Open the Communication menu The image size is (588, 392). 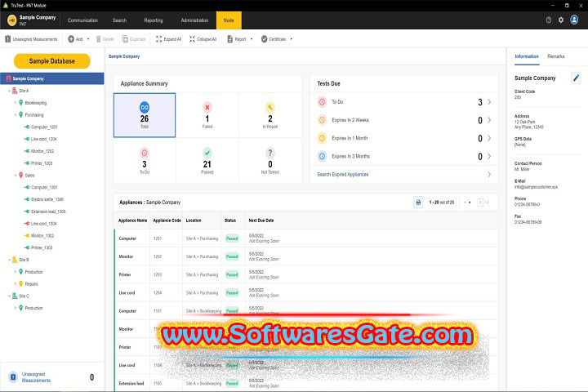tap(82, 20)
